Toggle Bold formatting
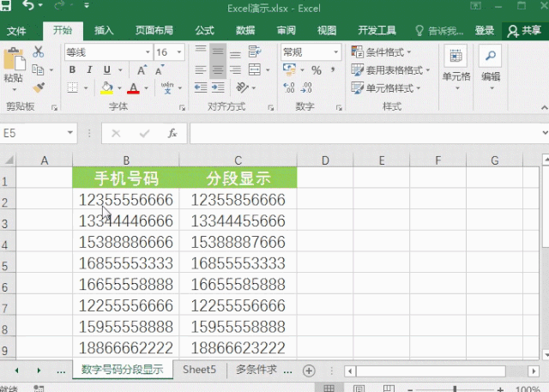The image size is (549, 392). pyautogui.click(x=72, y=69)
